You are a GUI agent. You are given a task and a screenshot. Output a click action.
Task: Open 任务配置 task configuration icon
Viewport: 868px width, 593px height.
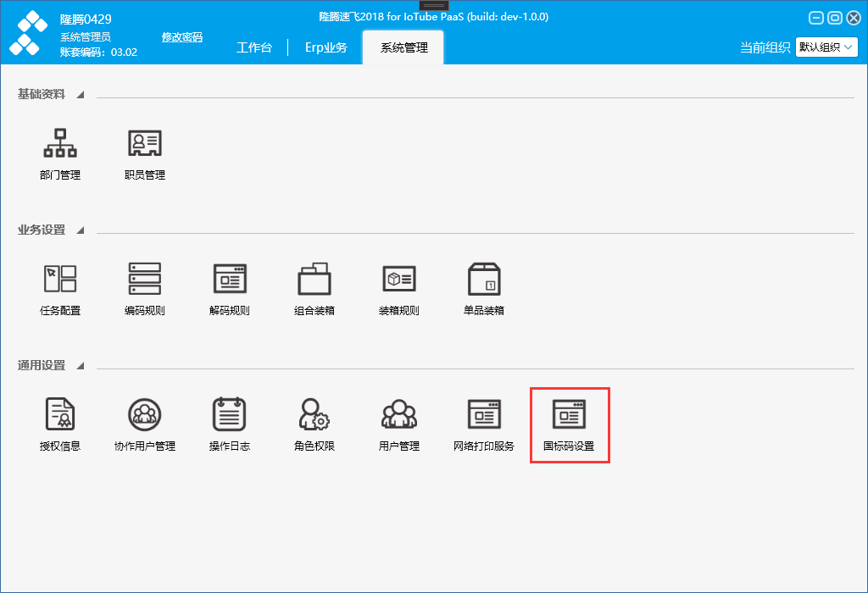pos(60,278)
